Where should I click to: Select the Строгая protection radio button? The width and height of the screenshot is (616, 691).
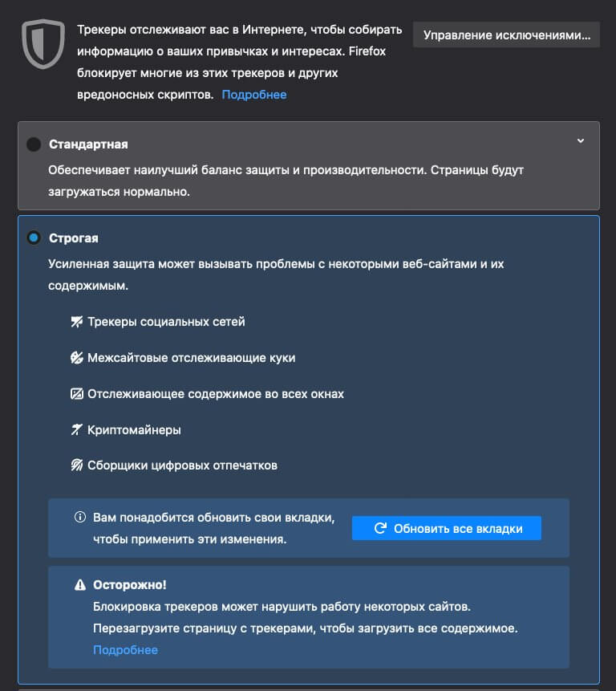pos(34,238)
